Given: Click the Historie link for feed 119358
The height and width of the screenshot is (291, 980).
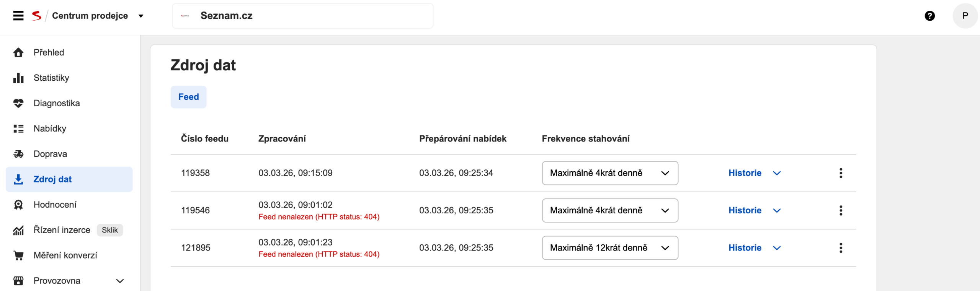Looking at the screenshot, I should (x=745, y=173).
